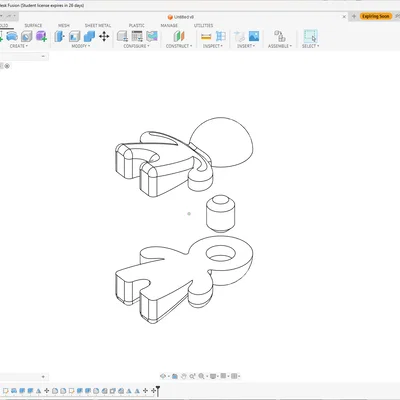Image resolution: width=400 pixels, height=400 pixels.
Task: Switch to the UTILITIES tab
Action: (x=203, y=25)
